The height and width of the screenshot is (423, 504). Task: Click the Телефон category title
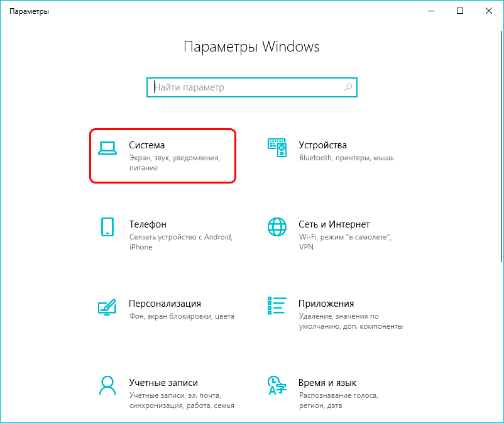148,224
